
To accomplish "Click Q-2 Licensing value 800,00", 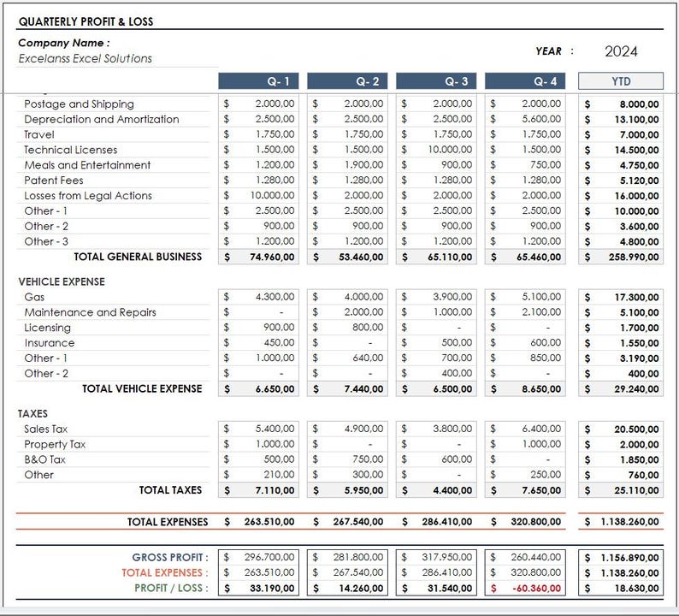I will coord(368,327).
